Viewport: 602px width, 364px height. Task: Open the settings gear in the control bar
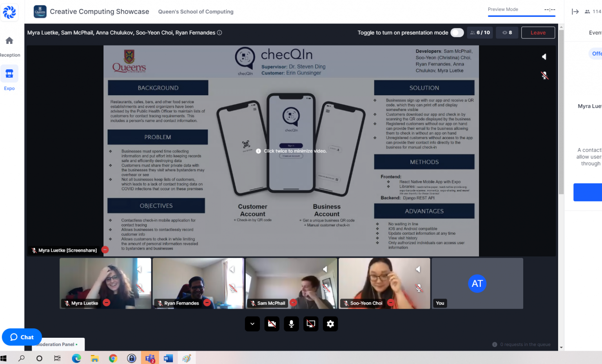click(330, 324)
